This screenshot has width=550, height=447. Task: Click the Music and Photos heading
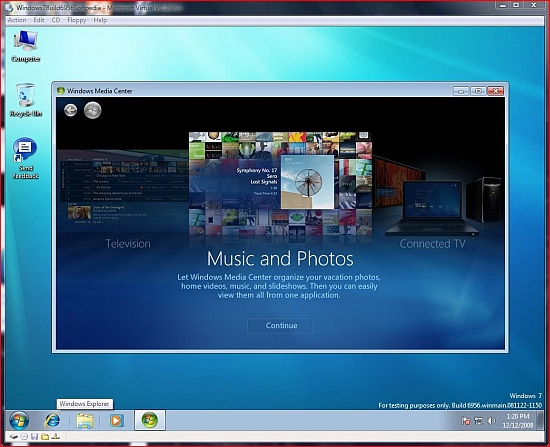pyautogui.click(x=280, y=259)
